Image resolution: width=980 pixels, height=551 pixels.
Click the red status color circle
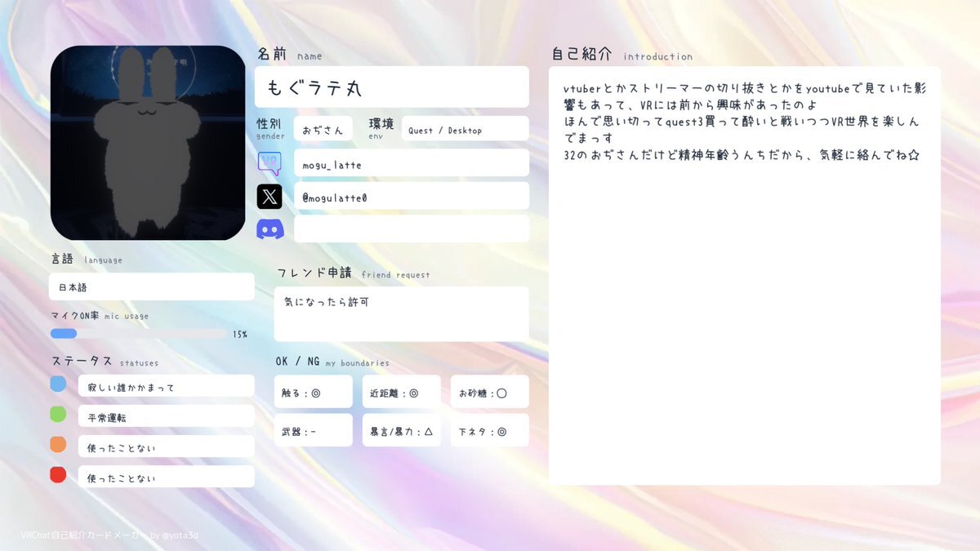58,474
